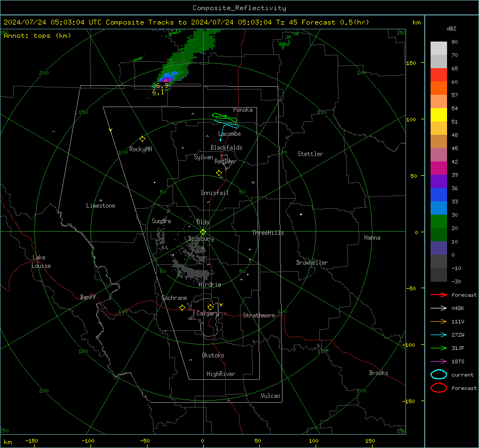Click the white plus marker east of ThreeHills
Screen dimensions: 479x448
click(x=301, y=214)
